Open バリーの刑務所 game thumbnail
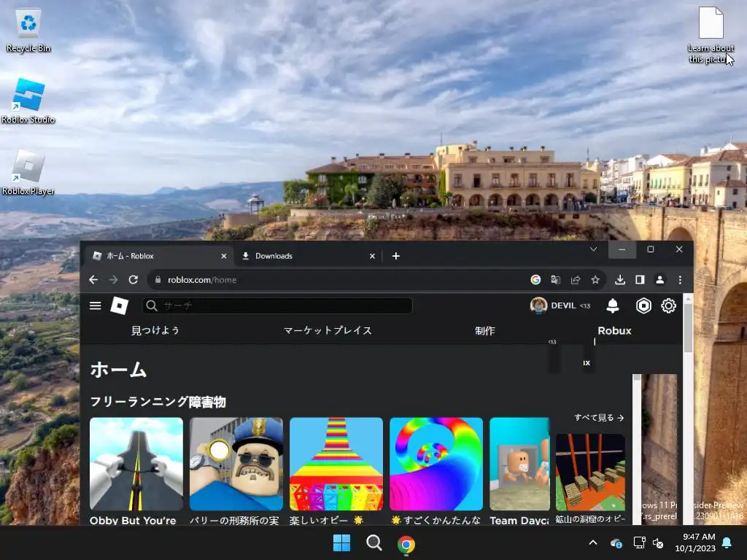 coord(236,464)
